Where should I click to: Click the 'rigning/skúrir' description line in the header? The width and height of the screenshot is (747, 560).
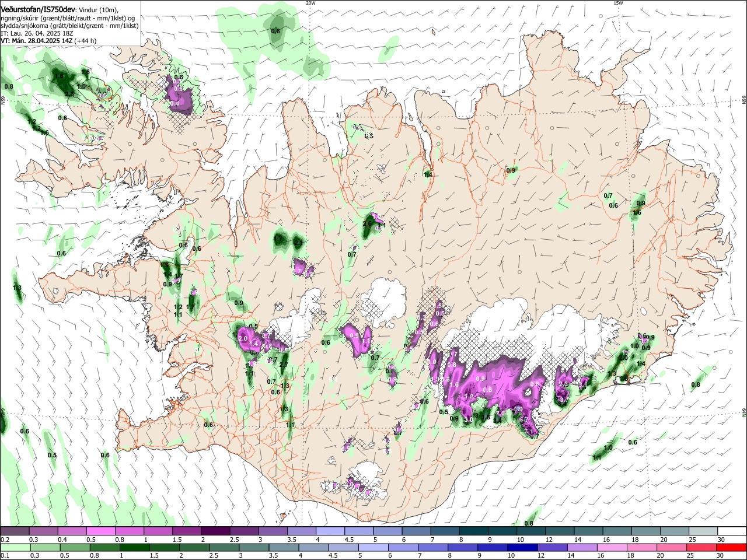tap(68, 17)
